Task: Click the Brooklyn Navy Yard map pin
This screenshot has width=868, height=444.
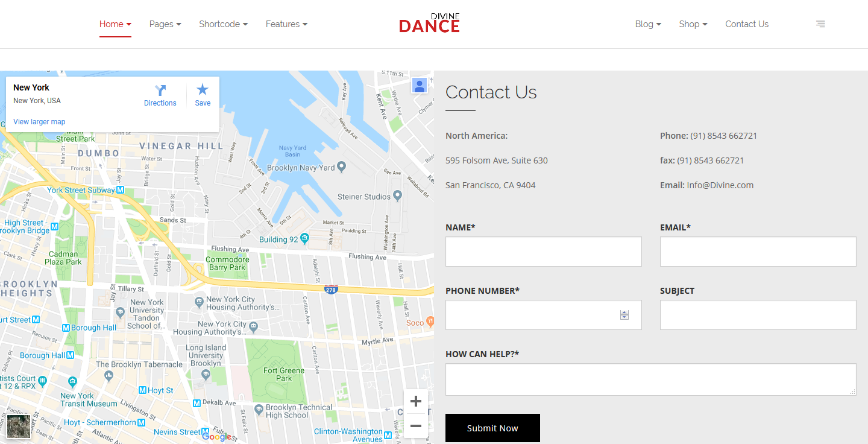Action: pos(342,166)
